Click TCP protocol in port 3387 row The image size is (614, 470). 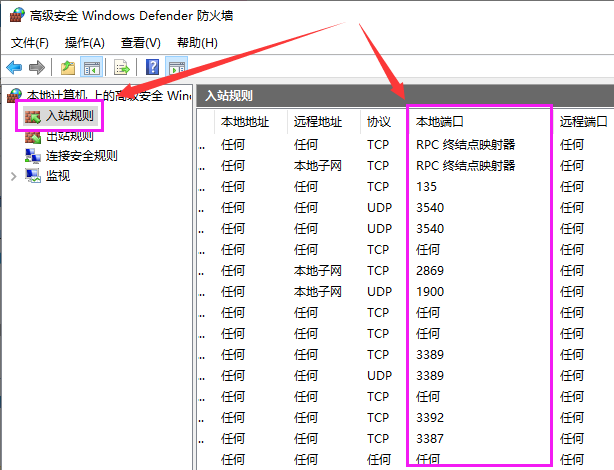[x=378, y=439]
